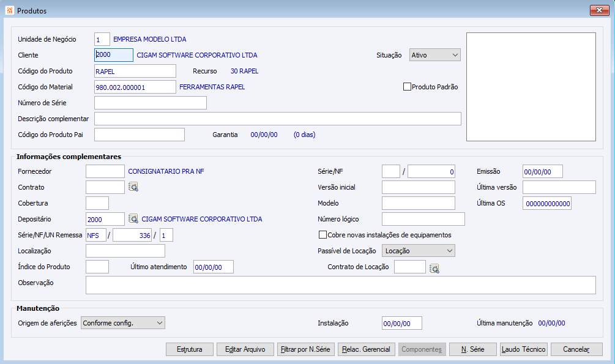Click the Depositário code field
The width and height of the screenshot is (615, 364).
coord(105,219)
